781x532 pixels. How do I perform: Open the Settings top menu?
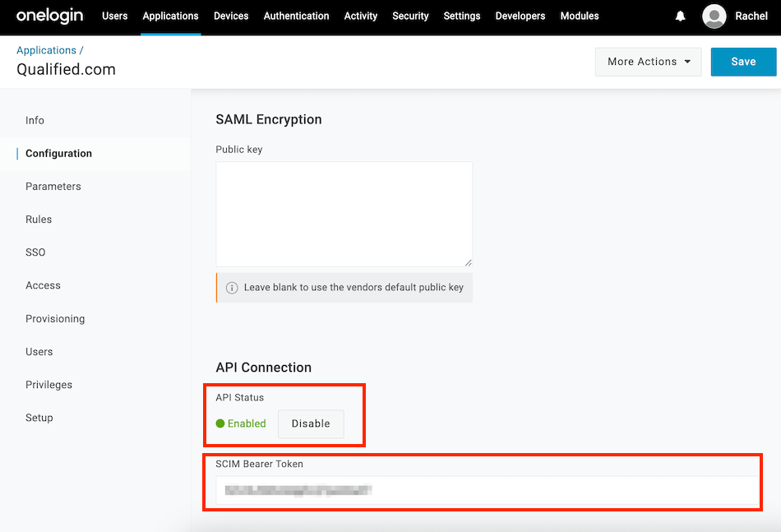click(x=462, y=16)
